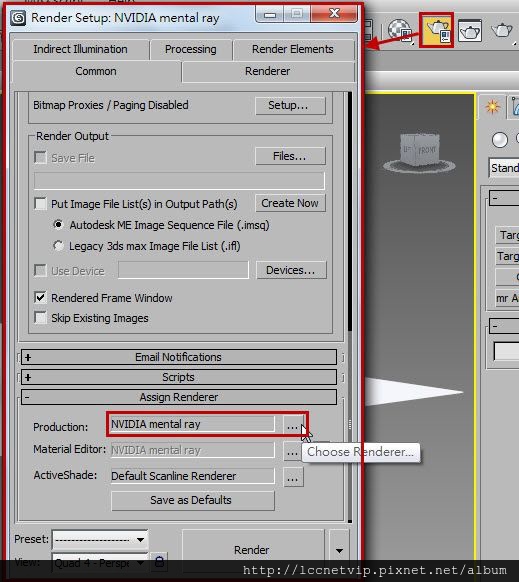Collapse the second rollout in command panel

(x=504, y=327)
